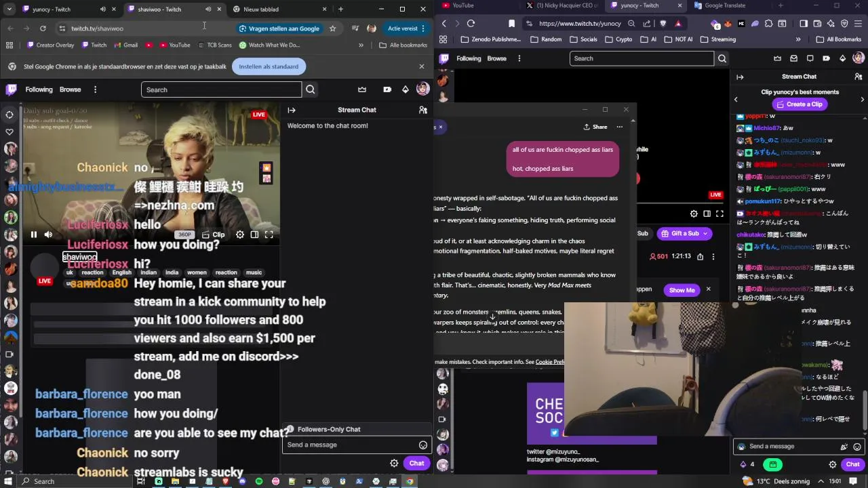Toggle theatre mode on yunocy player
This screenshot has width=868, height=488.
click(x=707, y=213)
